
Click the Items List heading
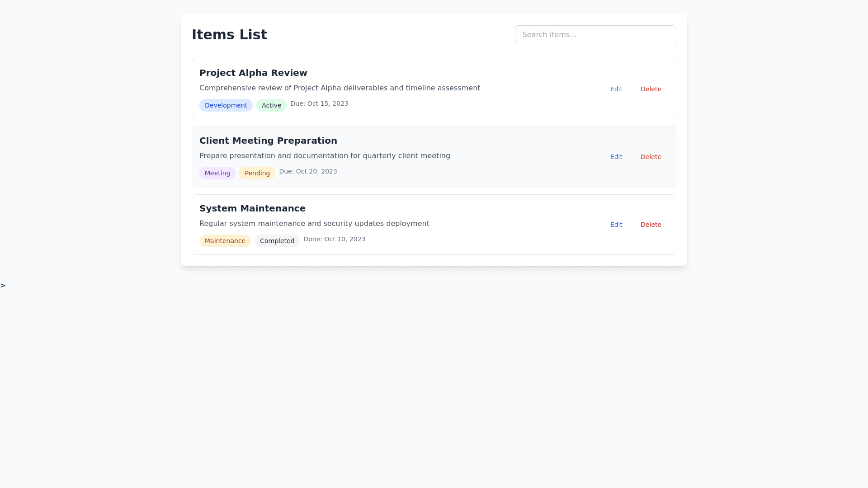click(x=229, y=35)
